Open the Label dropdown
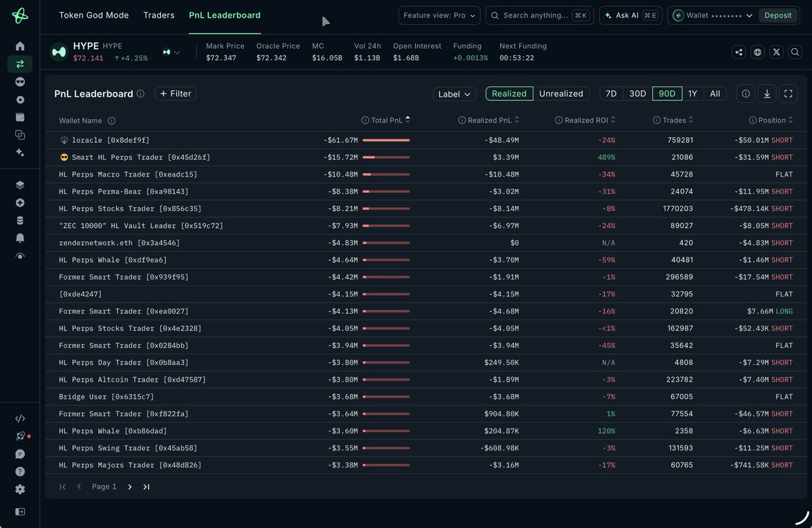Viewport: 812px width, 528px height. [454, 94]
